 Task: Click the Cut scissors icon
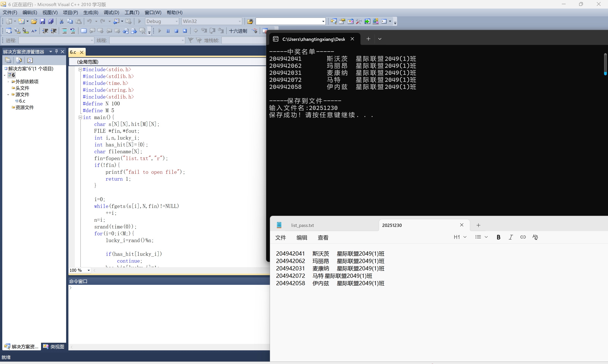[x=62, y=21]
